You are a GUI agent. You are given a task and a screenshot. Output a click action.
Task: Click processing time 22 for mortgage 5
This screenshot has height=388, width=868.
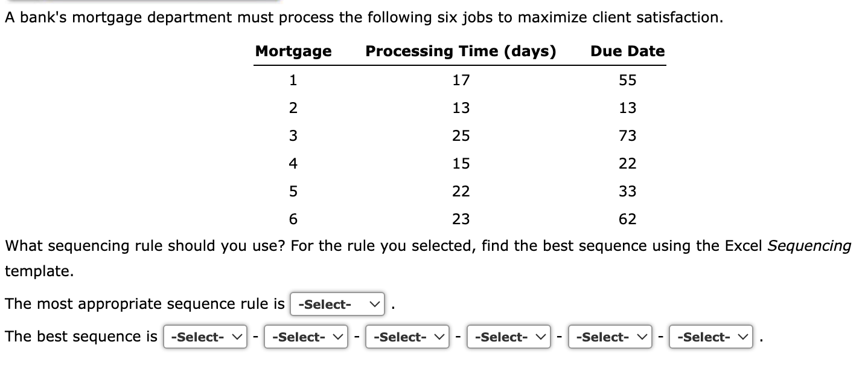click(x=462, y=191)
